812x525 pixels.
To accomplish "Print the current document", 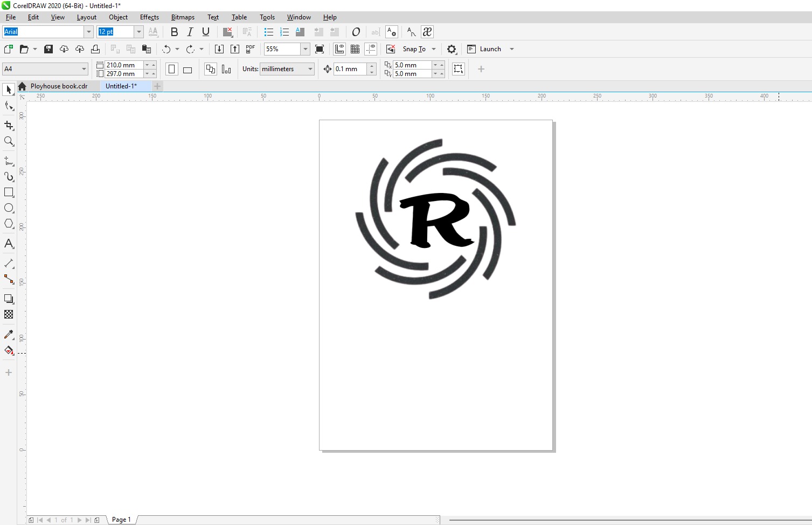I will [95, 49].
